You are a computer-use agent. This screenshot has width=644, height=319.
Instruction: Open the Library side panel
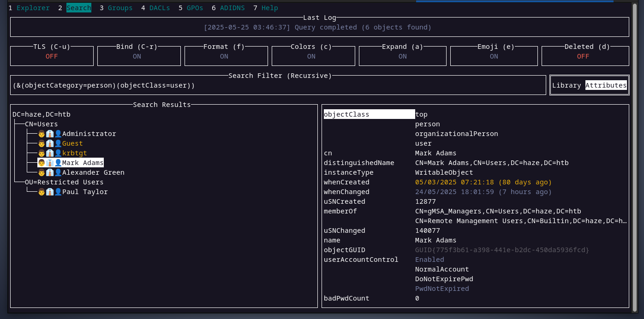click(x=566, y=85)
